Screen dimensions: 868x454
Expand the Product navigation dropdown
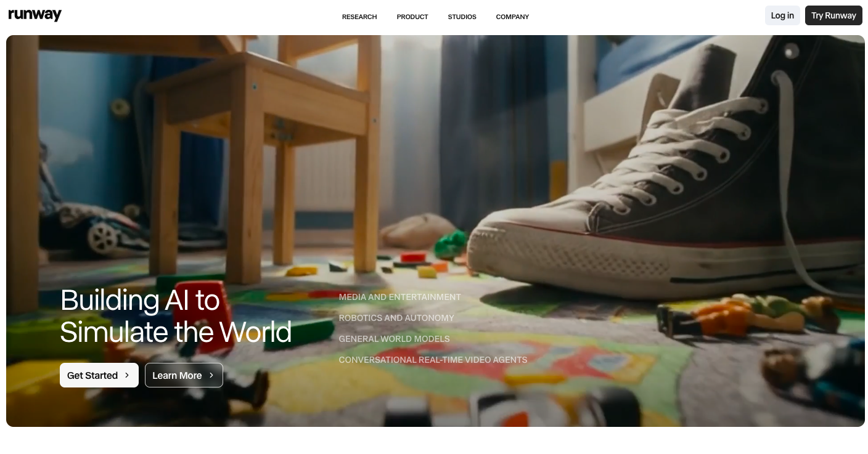[x=412, y=17]
